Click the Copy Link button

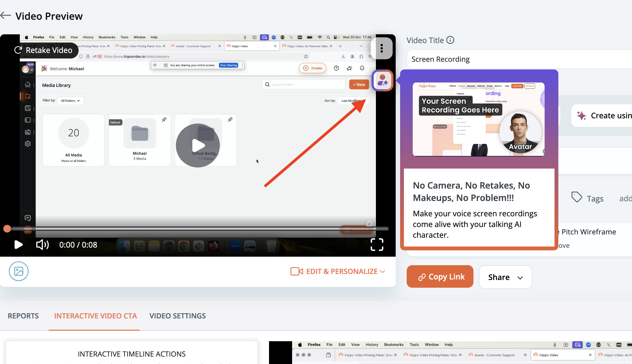tap(440, 277)
